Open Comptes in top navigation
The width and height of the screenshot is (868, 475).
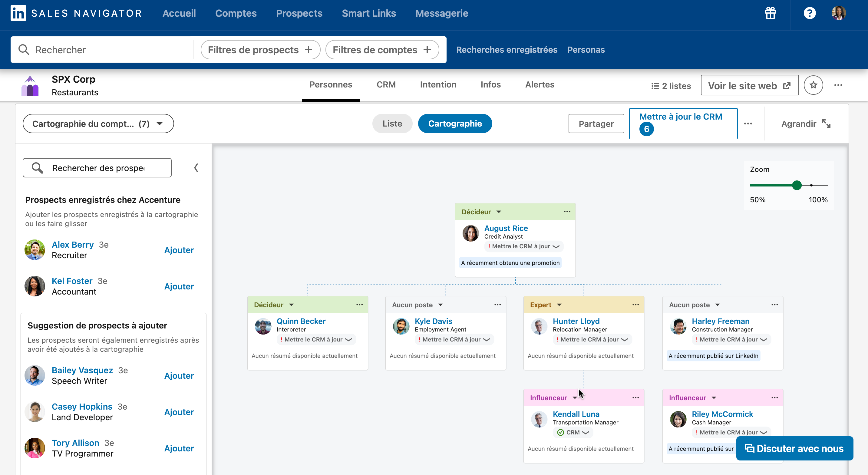coord(236,13)
